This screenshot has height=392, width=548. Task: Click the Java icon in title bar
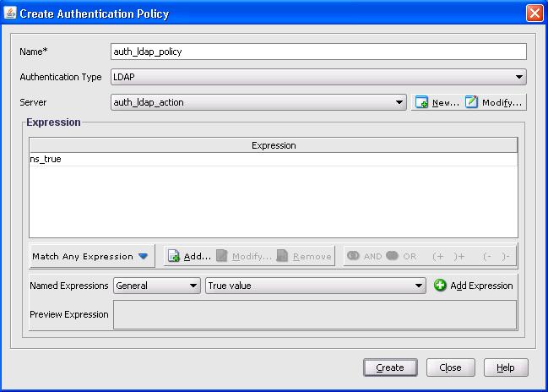9,14
